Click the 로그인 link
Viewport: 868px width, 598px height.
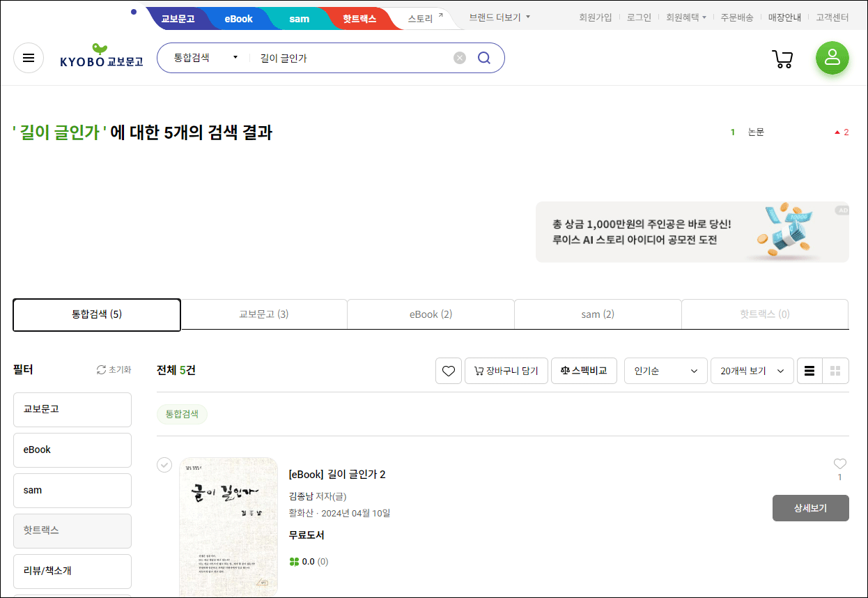pyautogui.click(x=639, y=17)
